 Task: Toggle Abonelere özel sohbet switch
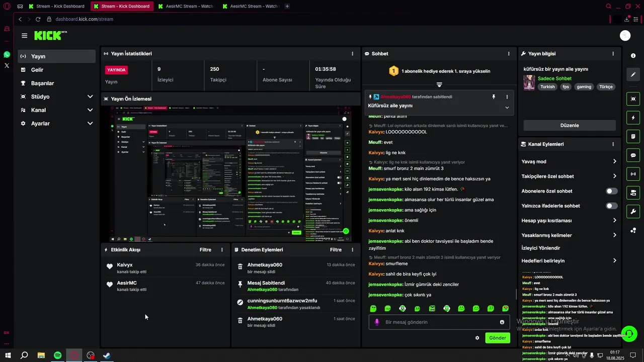611,191
